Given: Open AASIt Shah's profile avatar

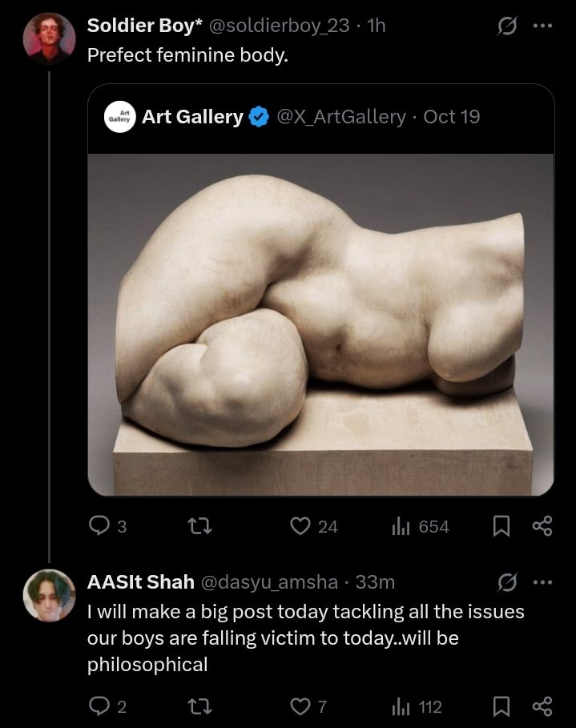Looking at the screenshot, I should (x=49, y=596).
